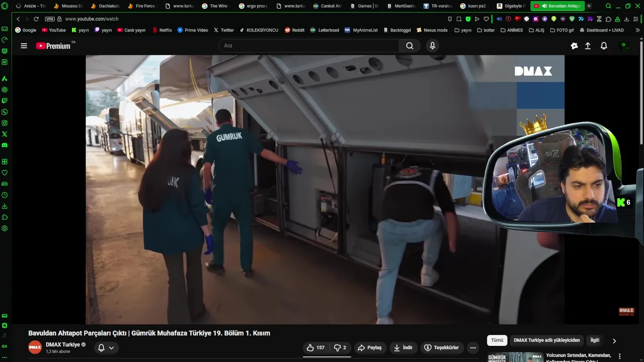Open ChatGPT in Opera GX sidebar

[x=5, y=89]
